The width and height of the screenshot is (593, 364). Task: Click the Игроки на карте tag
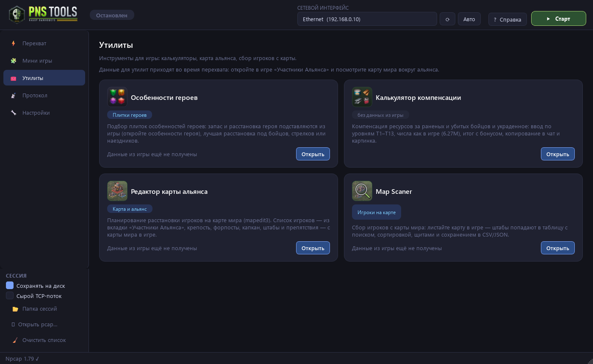pyautogui.click(x=377, y=212)
